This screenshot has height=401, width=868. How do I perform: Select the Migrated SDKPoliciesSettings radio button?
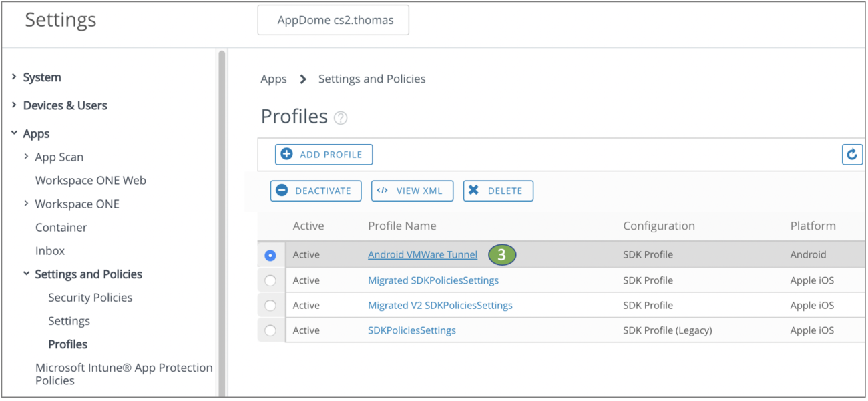270,280
